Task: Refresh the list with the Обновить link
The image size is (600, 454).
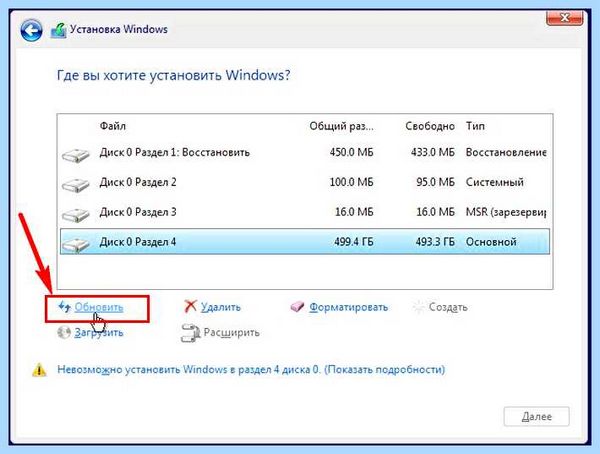Action: point(99,307)
